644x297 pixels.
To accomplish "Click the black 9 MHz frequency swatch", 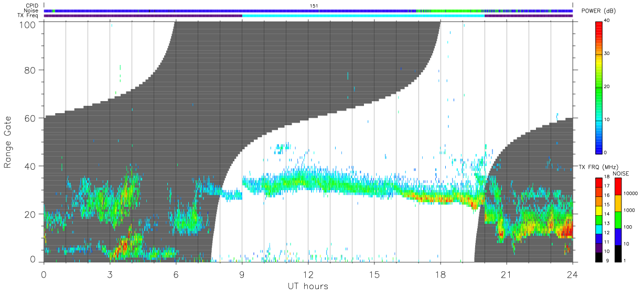I will [x=599, y=256].
